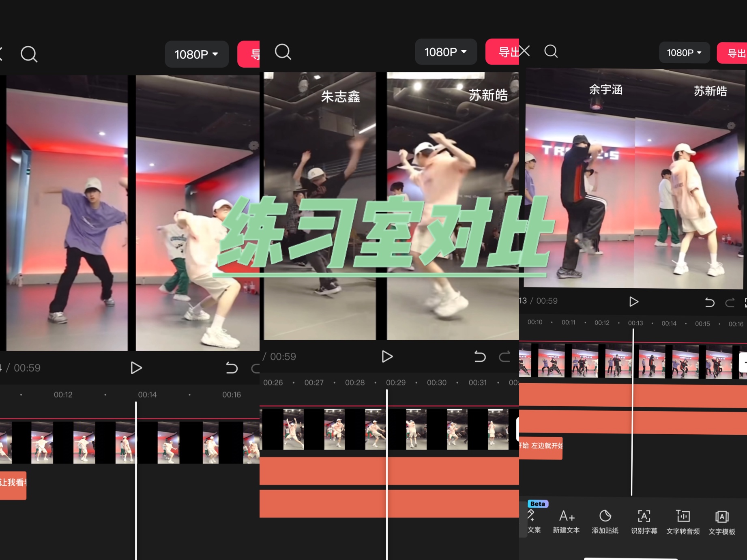The height and width of the screenshot is (560, 747).
Task: Click the search icon in the left panel
Action: coord(29,54)
